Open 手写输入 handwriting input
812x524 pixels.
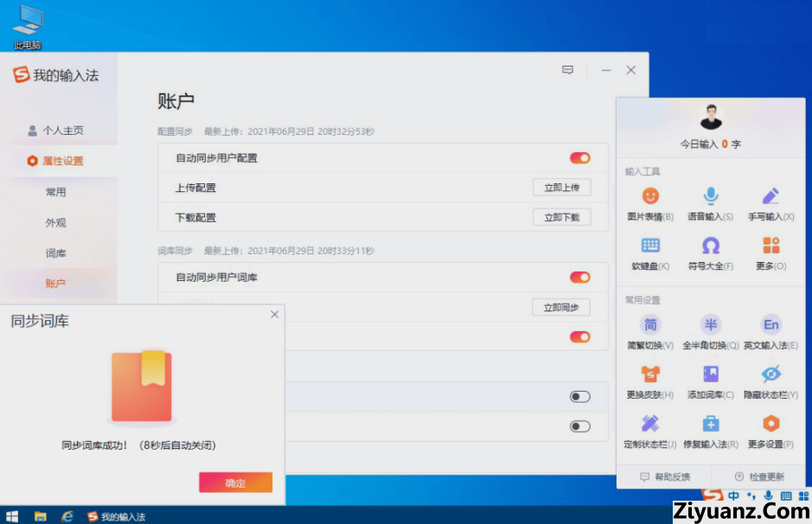770,196
